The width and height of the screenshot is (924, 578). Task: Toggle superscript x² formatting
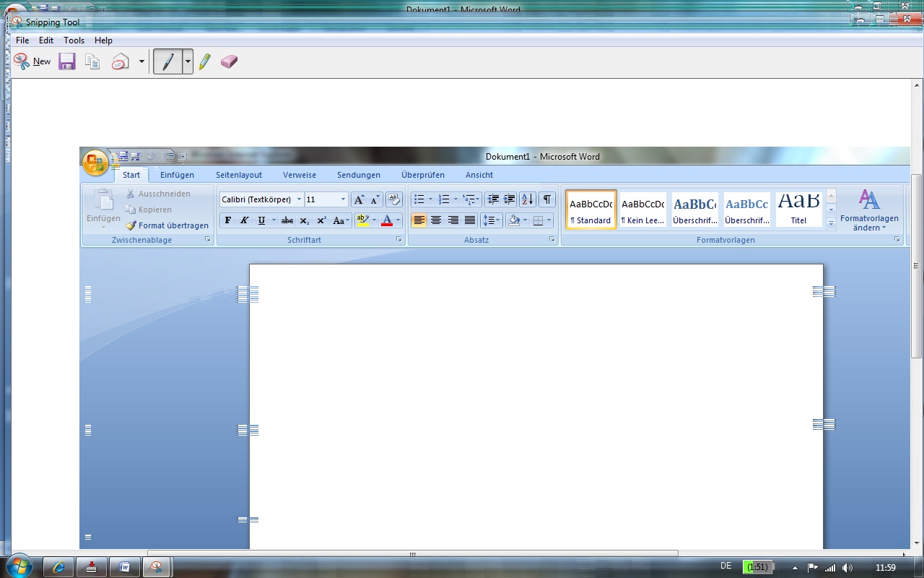coord(322,220)
